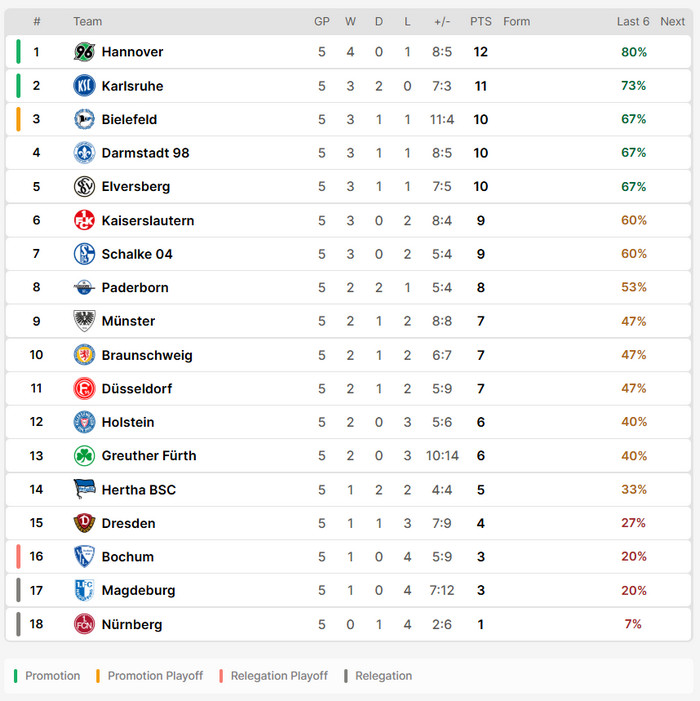Click the green Promotion legend marker
The width and height of the screenshot is (700, 701).
point(16,676)
